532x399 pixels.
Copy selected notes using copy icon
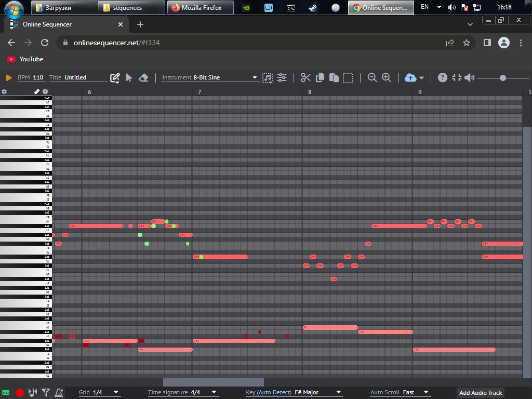pos(320,78)
